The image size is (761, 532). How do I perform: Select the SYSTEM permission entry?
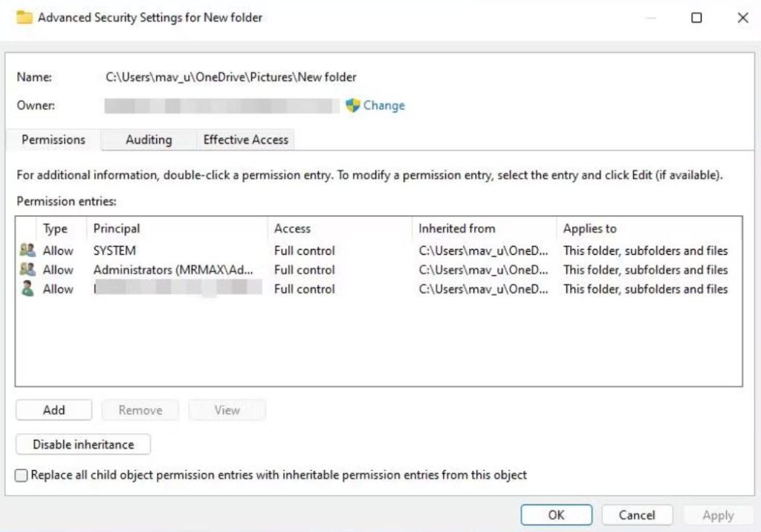pyautogui.click(x=114, y=250)
